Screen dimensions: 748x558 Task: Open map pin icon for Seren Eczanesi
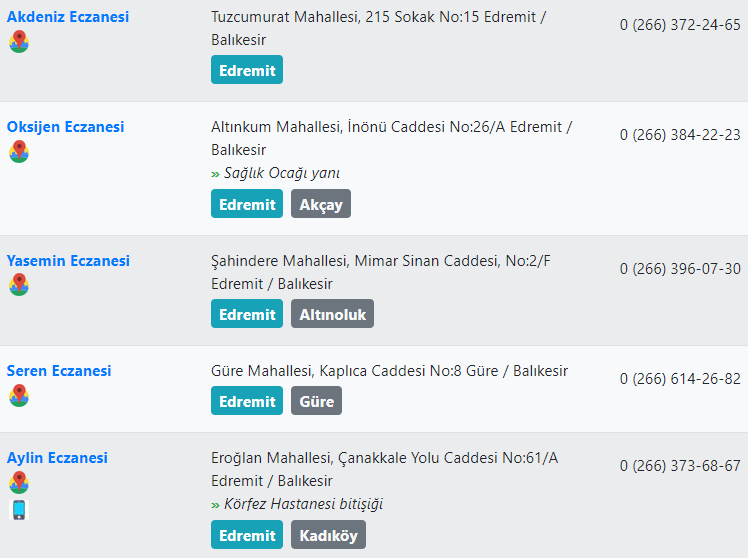(19, 395)
